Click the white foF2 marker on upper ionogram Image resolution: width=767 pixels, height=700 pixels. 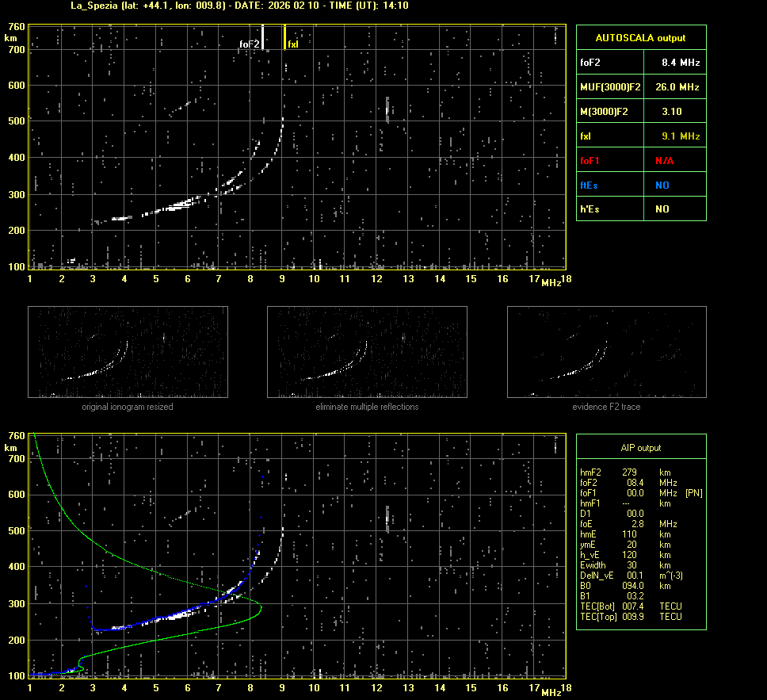(263, 37)
